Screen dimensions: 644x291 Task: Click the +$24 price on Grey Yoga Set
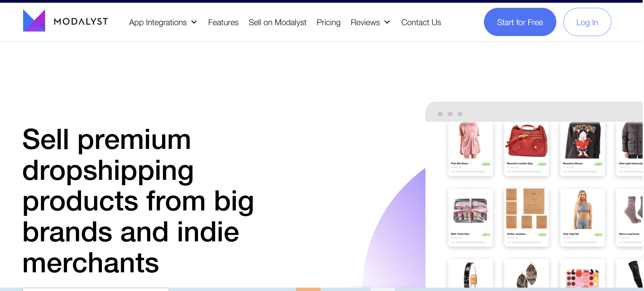tap(598, 235)
